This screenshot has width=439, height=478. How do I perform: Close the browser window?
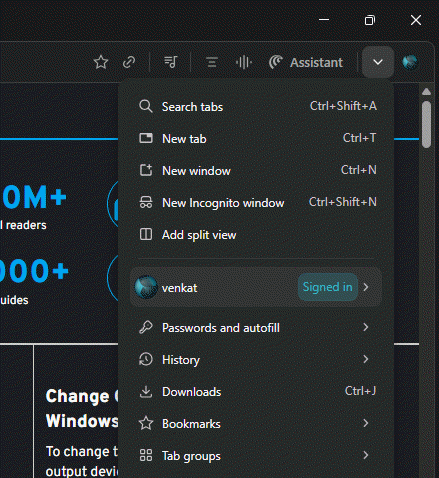pyautogui.click(x=416, y=20)
